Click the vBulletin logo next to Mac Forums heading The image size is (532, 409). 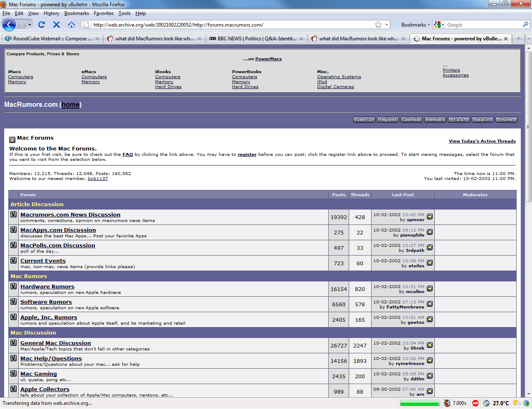(x=12, y=140)
